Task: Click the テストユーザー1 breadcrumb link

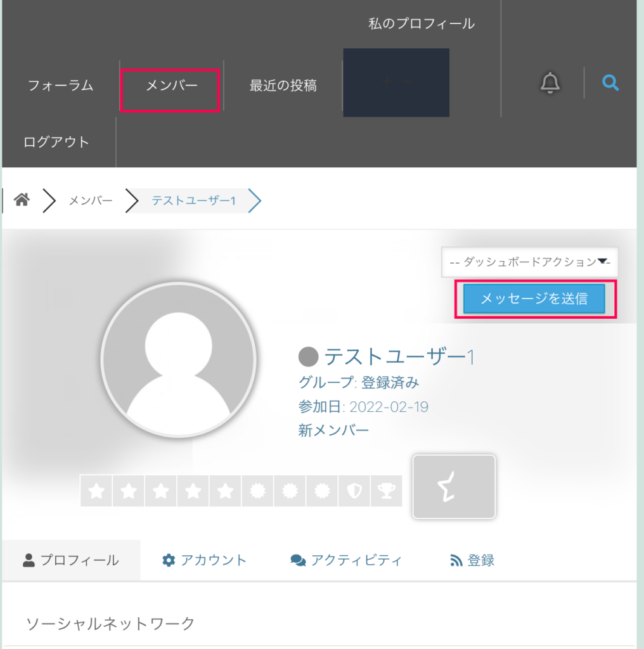Action: (194, 201)
